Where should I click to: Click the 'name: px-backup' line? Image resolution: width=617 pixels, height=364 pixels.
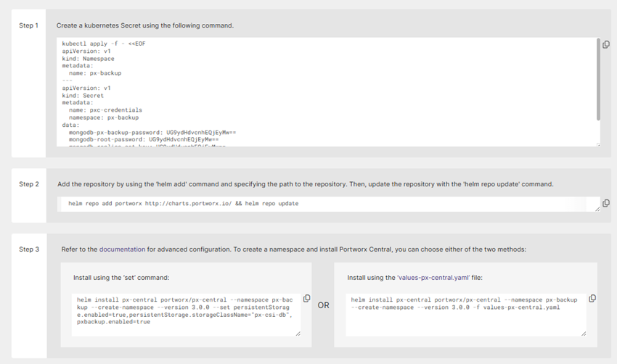(x=95, y=73)
